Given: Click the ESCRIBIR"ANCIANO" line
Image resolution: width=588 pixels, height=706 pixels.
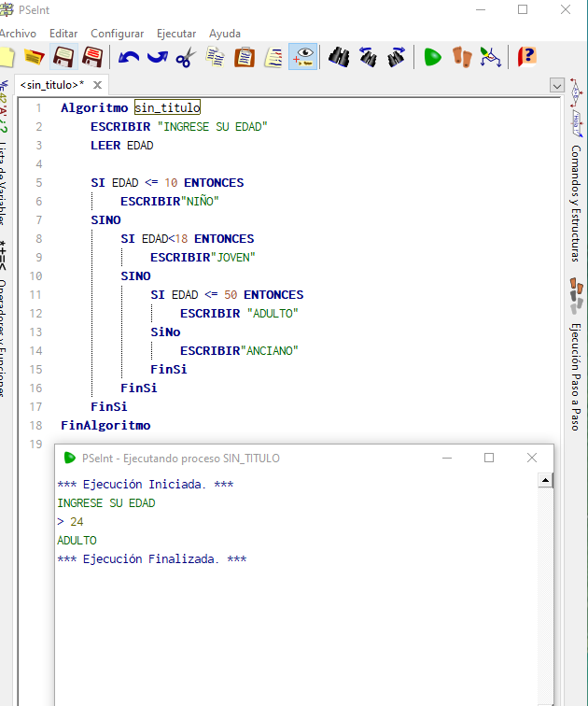Looking at the screenshot, I should point(239,351).
